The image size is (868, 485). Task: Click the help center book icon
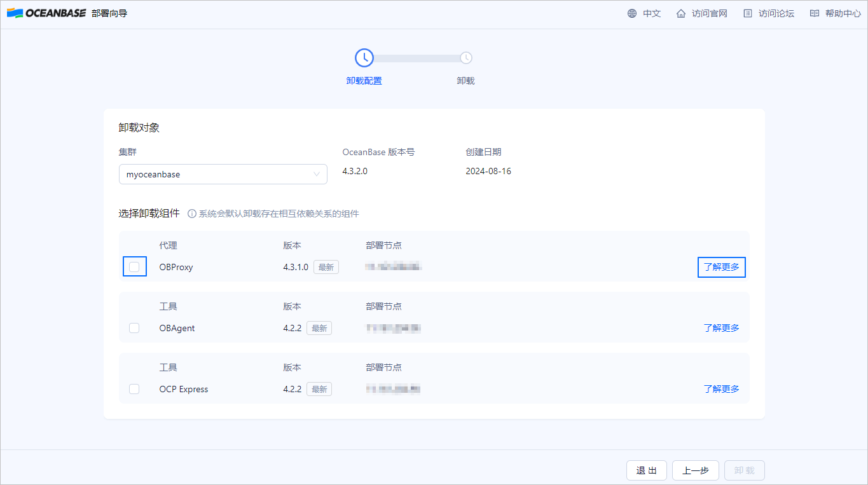(815, 13)
